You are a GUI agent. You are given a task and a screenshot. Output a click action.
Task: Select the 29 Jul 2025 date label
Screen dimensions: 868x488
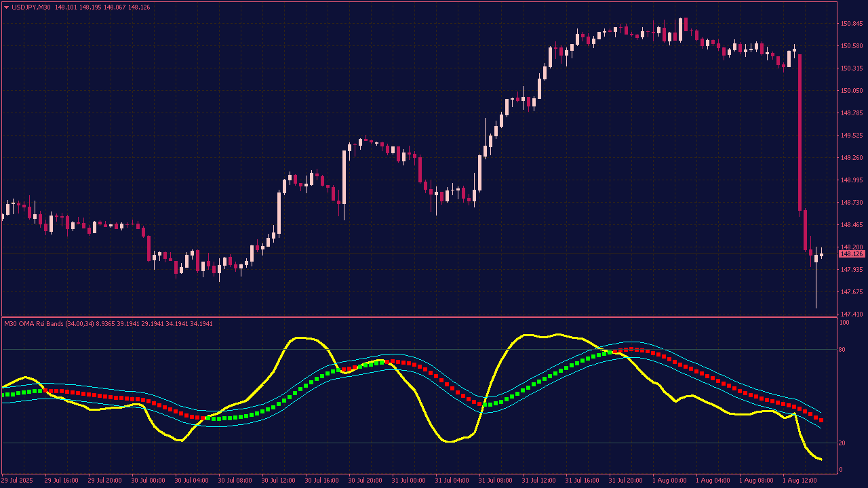(16, 480)
